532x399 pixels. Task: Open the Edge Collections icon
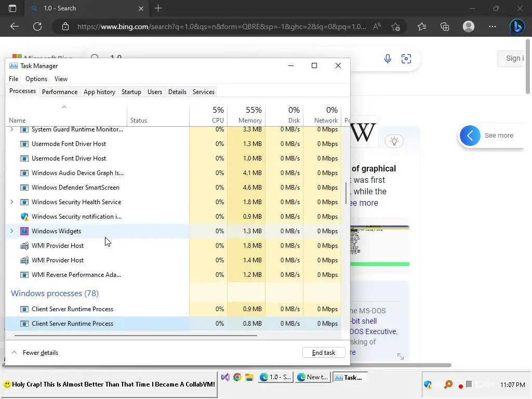click(445, 26)
